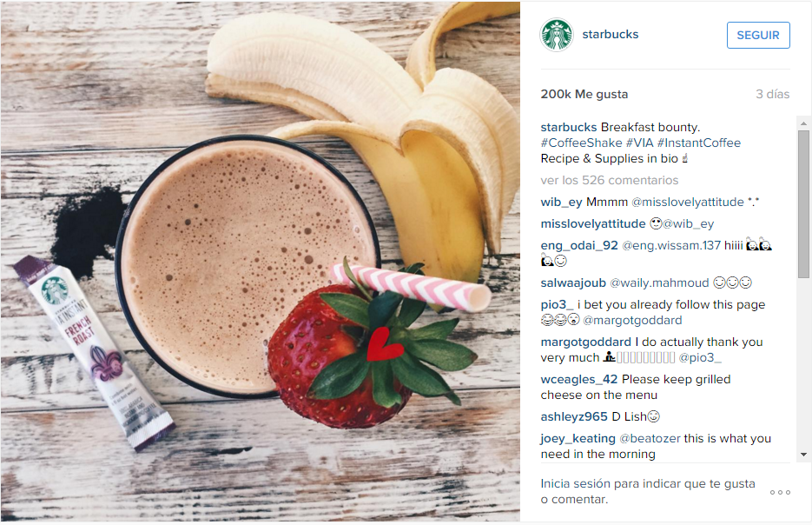Visit misslovelyattitude's profile from comment

pos(593,224)
